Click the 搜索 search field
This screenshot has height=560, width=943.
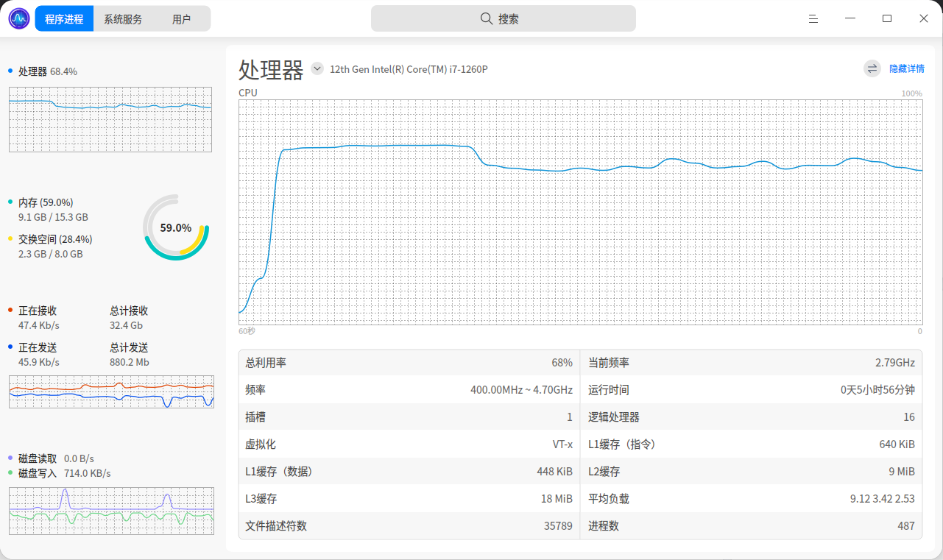pyautogui.click(x=504, y=18)
